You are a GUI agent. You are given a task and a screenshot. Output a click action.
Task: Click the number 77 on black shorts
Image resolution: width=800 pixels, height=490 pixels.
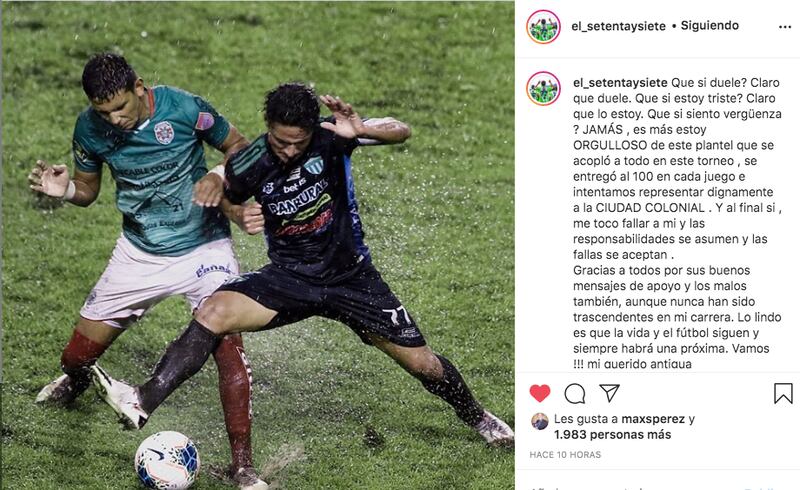[396, 314]
